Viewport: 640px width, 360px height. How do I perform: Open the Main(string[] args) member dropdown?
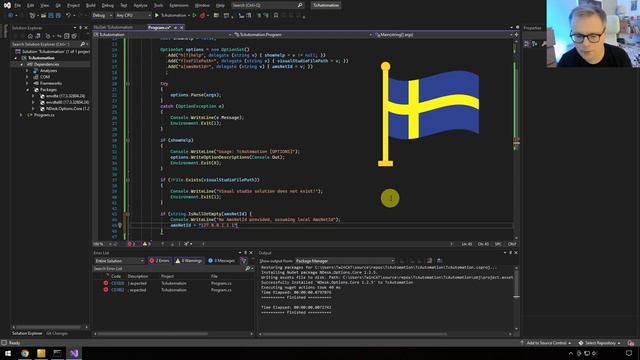pos(443,35)
